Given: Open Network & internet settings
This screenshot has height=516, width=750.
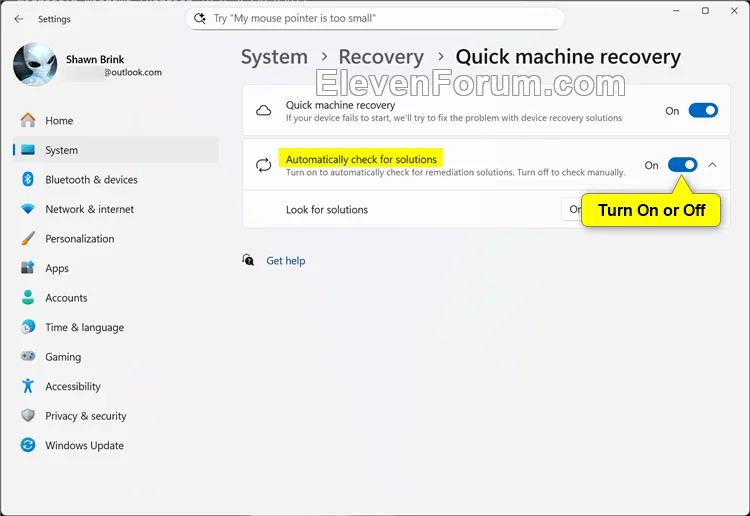Looking at the screenshot, I should click(x=116, y=209).
